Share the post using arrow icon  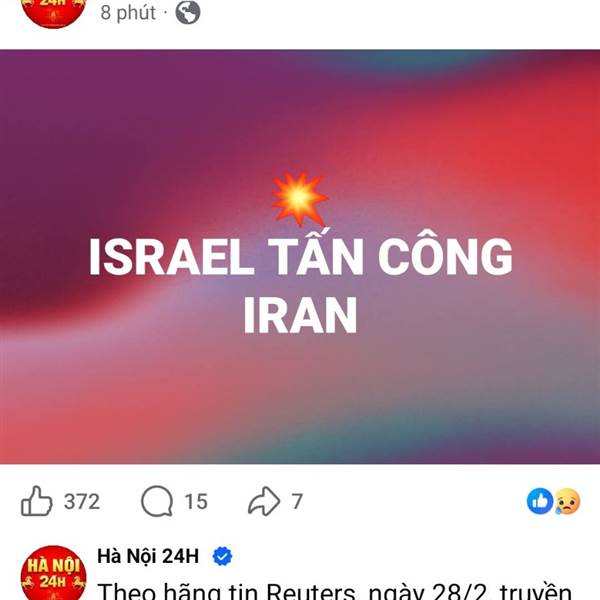click(x=264, y=501)
